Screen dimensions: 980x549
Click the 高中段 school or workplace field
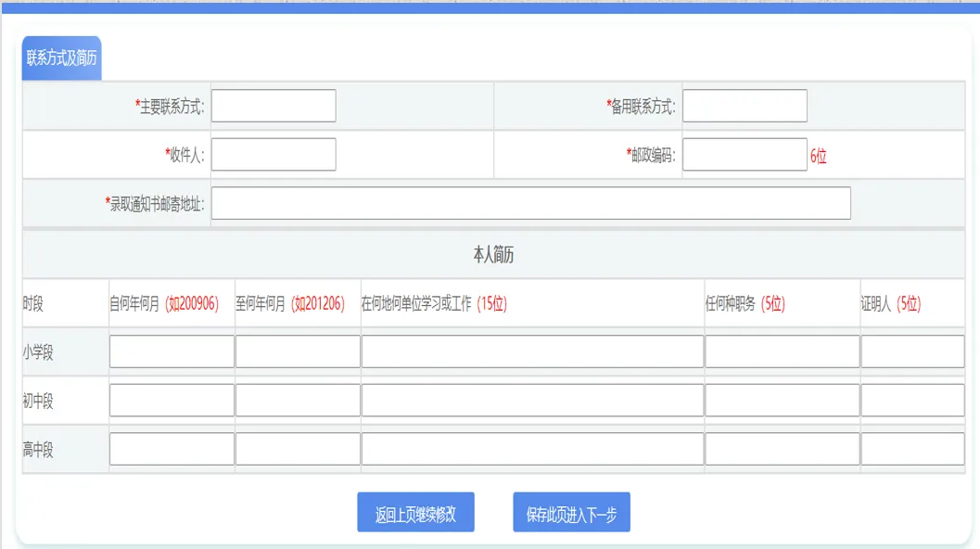tap(531, 448)
